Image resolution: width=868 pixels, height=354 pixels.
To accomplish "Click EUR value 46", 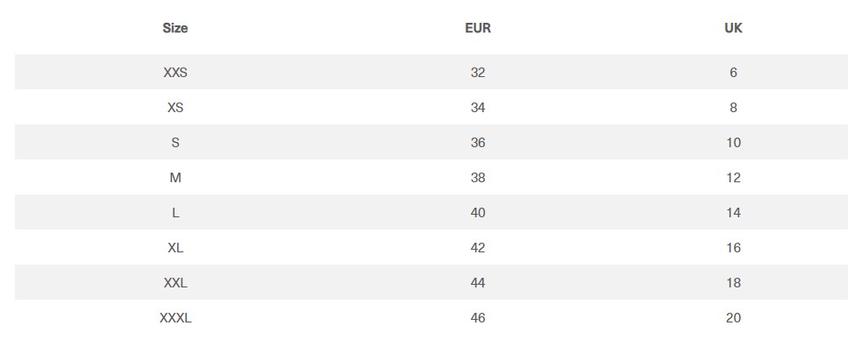I will click(x=478, y=318).
